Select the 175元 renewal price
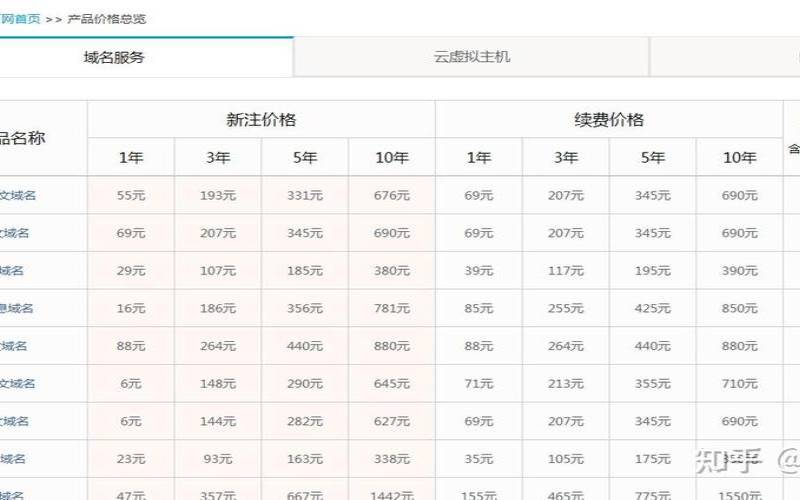Screen dimensions: 800x500 pyautogui.click(x=653, y=459)
